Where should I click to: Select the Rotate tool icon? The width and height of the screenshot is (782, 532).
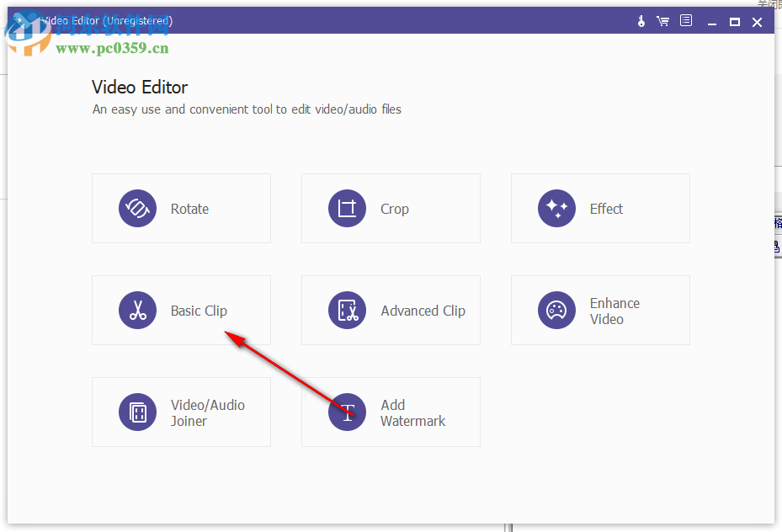137,208
